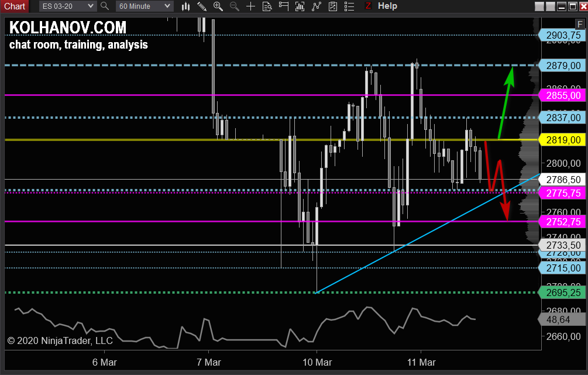Click the instrument search magnifier icon
Screen dimensions: 588x375
point(105,6)
